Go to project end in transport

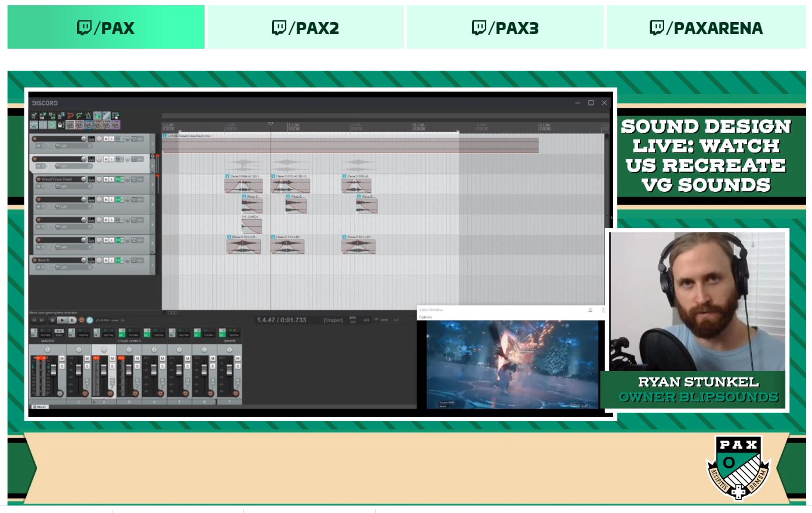point(42,321)
